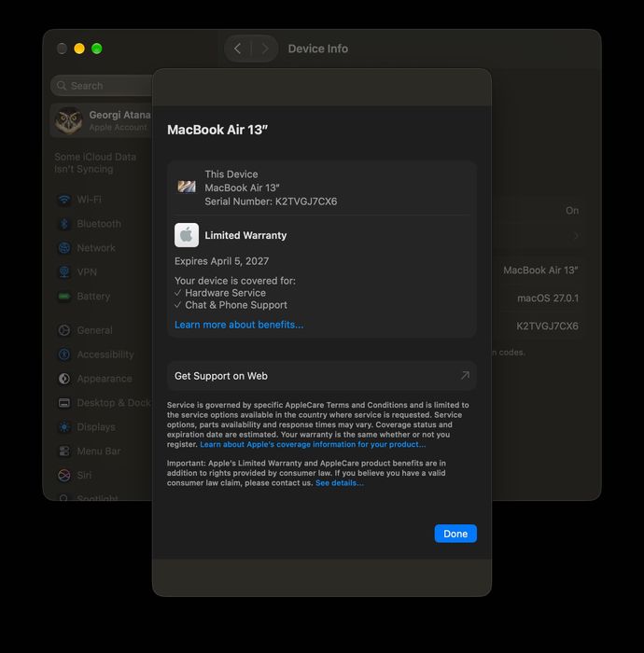Screen dimensions: 644x653
Task: Click the Search field in sidebar
Action: (102, 86)
